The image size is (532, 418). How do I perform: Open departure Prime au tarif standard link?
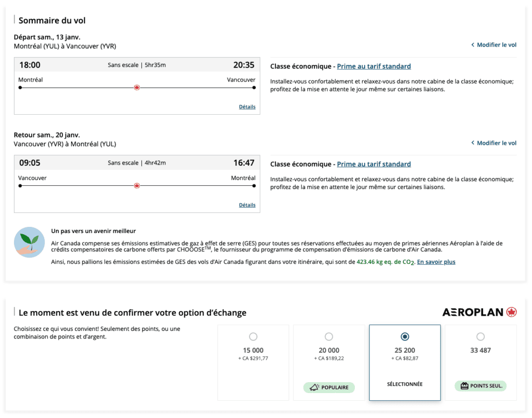click(x=374, y=66)
